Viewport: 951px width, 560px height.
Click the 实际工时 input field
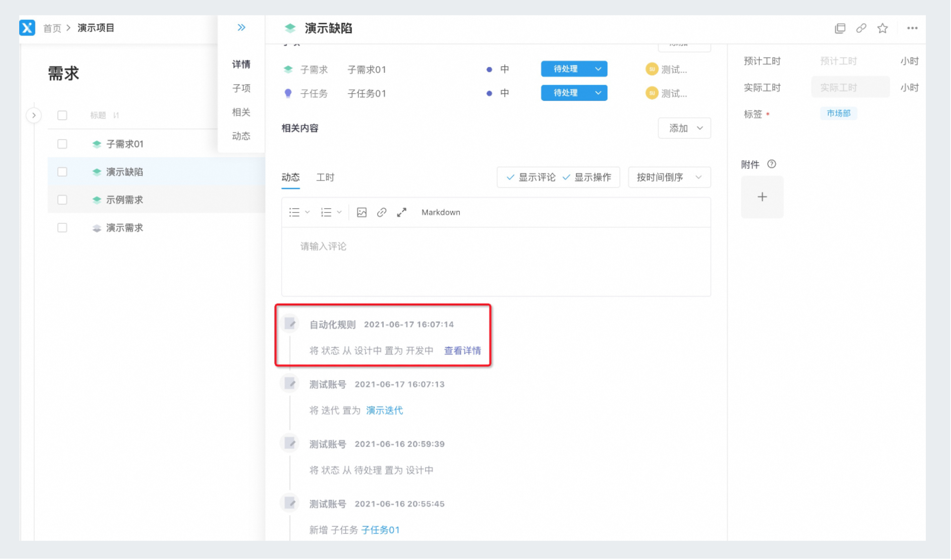[x=851, y=87]
